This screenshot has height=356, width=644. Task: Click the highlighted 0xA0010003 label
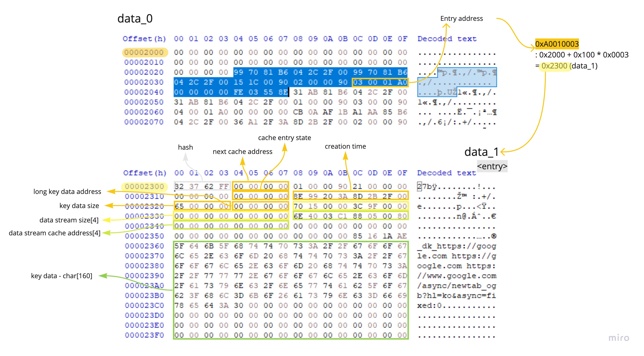(x=557, y=44)
